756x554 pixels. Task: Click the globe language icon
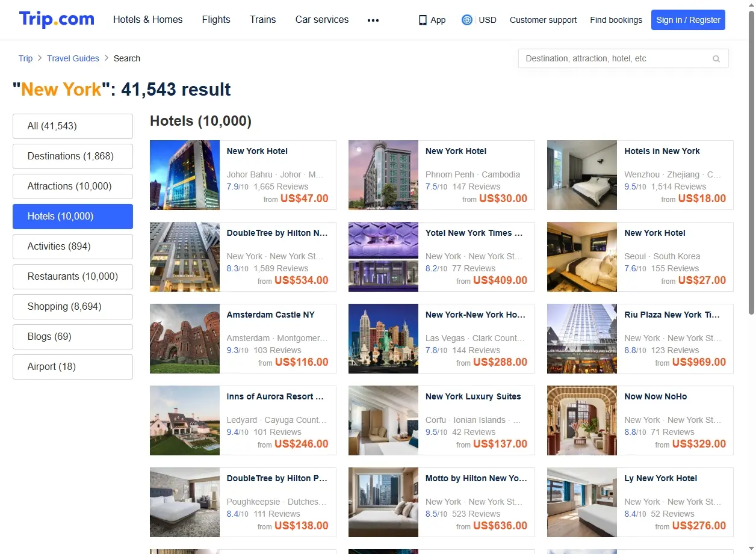(x=466, y=20)
